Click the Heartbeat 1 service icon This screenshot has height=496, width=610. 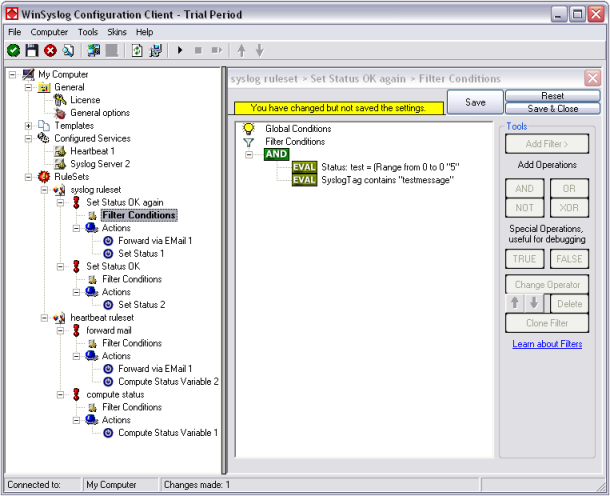[60, 151]
